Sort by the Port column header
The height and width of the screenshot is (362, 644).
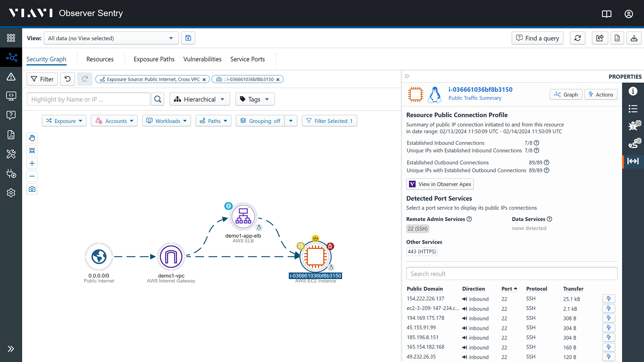(509, 288)
